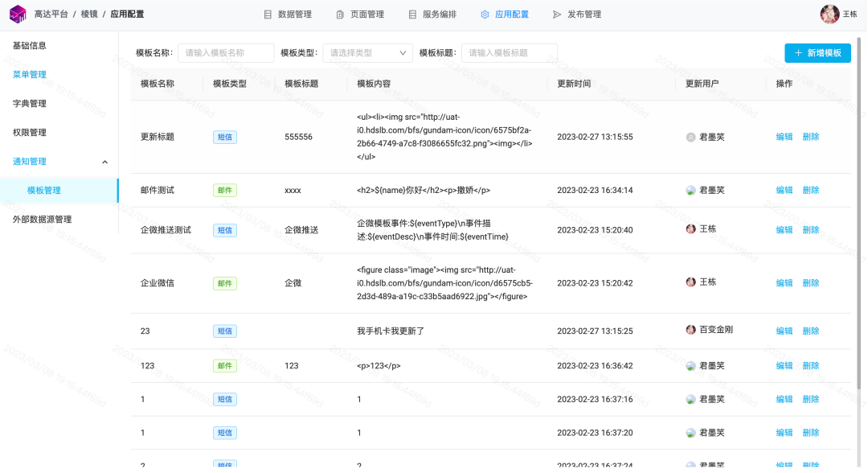The width and height of the screenshot is (868, 473).
Task: Select 模板管理 submenu item
Action: [59, 191]
